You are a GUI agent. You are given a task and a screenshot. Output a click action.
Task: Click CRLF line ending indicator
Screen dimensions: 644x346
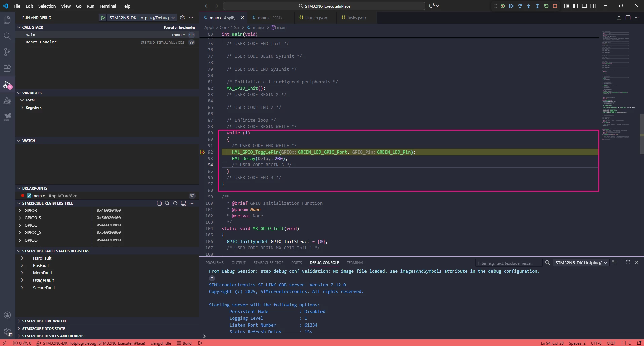(x=611, y=343)
